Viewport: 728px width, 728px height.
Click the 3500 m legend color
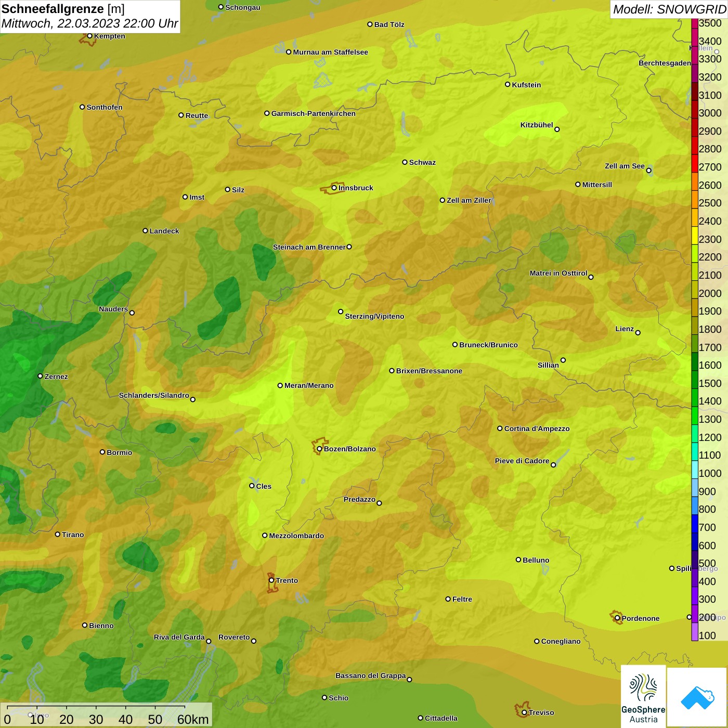[x=695, y=23]
